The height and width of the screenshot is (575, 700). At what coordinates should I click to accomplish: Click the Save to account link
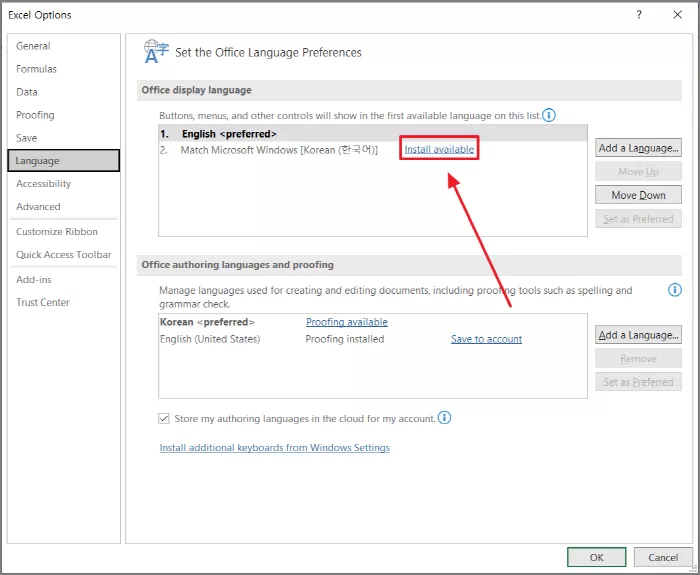pos(486,339)
